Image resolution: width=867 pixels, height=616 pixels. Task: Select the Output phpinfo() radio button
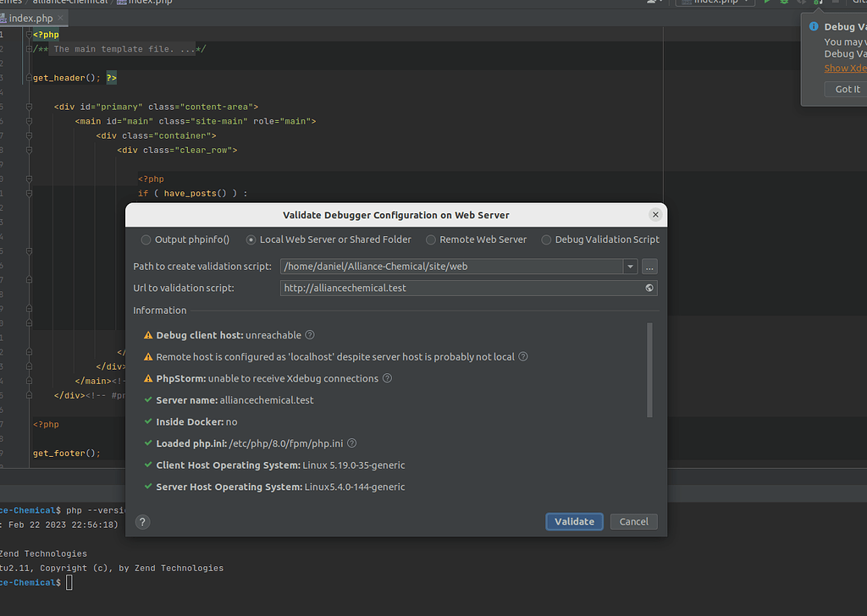pyautogui.click(x=146, y=239)
